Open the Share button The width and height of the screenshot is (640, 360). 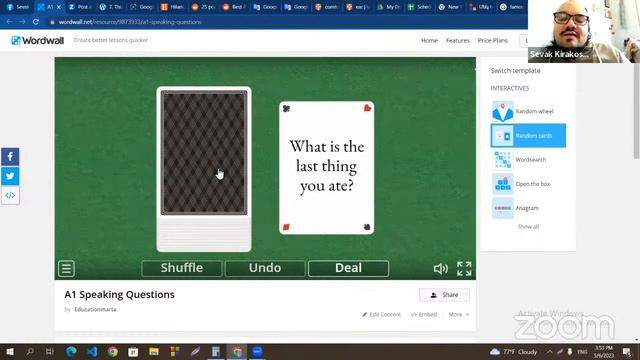pyautogui.click(x=444, y=295)
